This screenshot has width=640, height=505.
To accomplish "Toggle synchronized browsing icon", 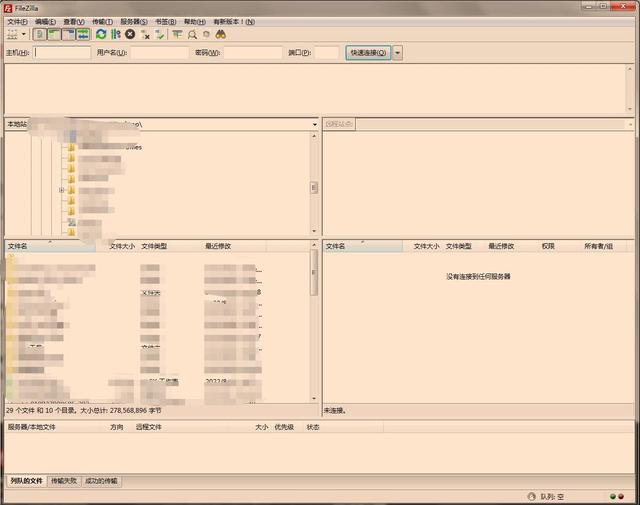I will 207,34.
